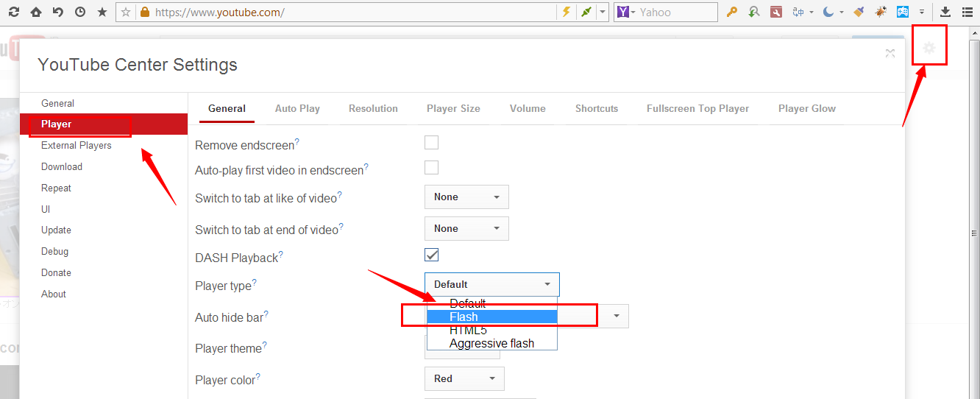980x399 pixels.
Task: Open Repeat section in sidebar
Action: coord(104,188)
